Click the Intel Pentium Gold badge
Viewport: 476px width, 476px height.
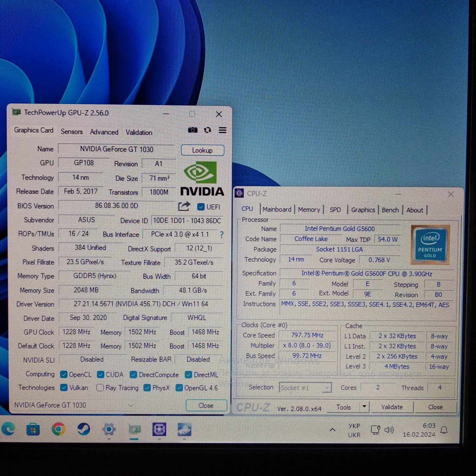point(430,245)
